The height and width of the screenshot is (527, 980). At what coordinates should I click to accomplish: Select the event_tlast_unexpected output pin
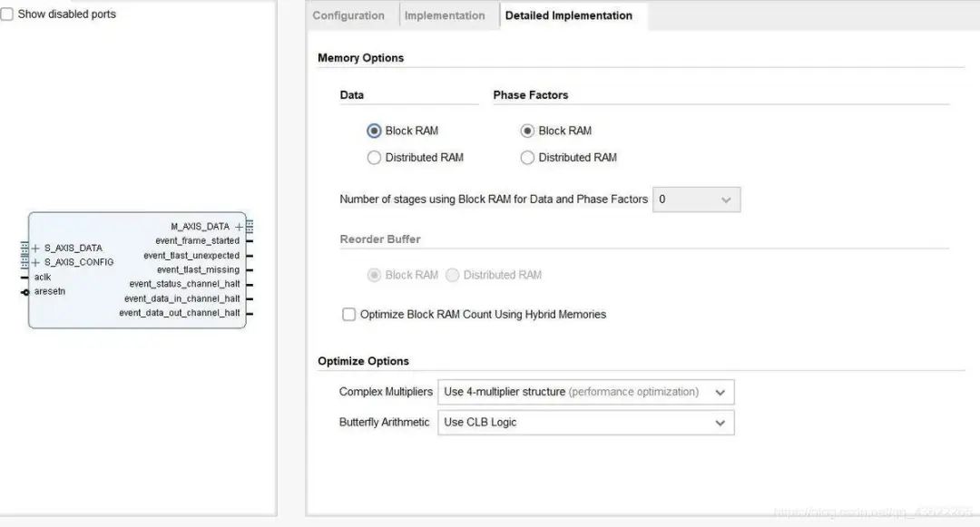click(x=249, y=256)
